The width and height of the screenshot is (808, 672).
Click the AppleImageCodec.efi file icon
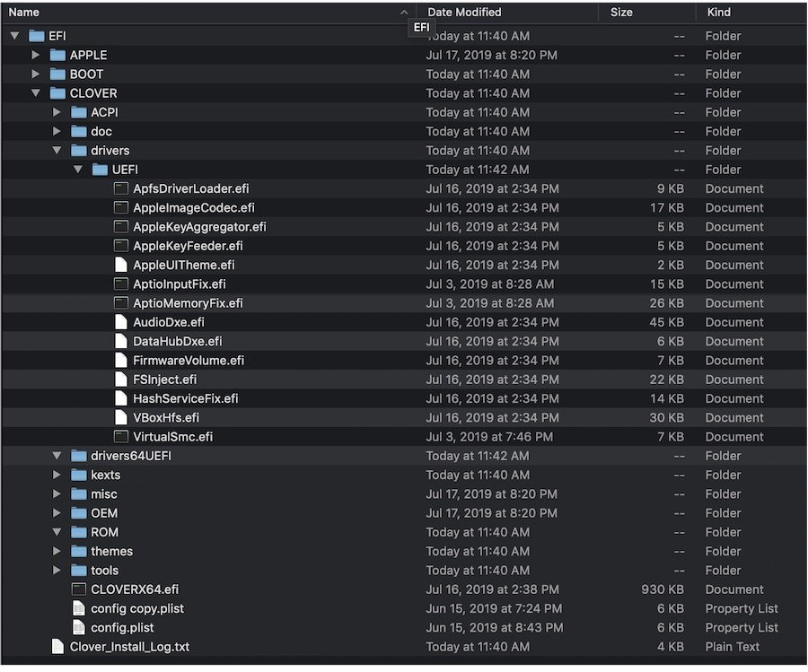121,207
